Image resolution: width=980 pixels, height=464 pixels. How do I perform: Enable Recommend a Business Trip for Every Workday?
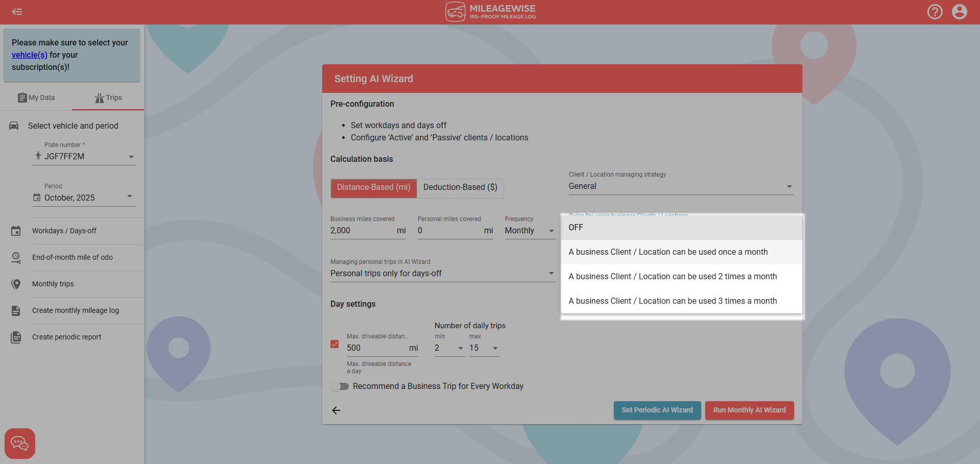(x=340, y=386)
